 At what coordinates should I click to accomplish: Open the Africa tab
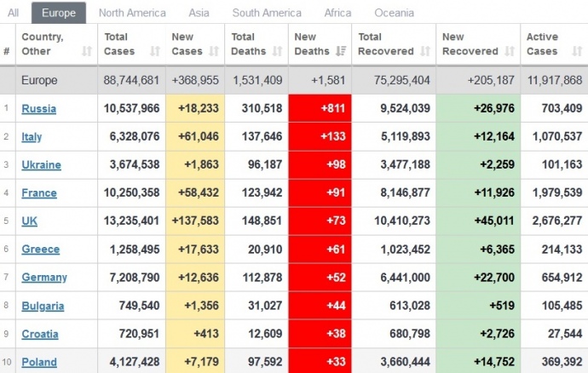(x=337, y=13)
